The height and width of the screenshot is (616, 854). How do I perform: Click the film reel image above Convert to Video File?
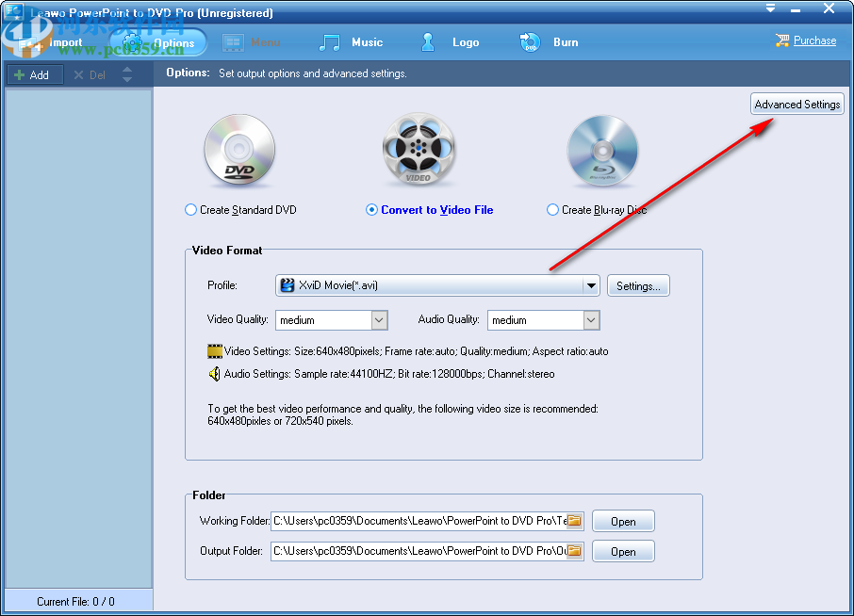click(x=419, y=149)
